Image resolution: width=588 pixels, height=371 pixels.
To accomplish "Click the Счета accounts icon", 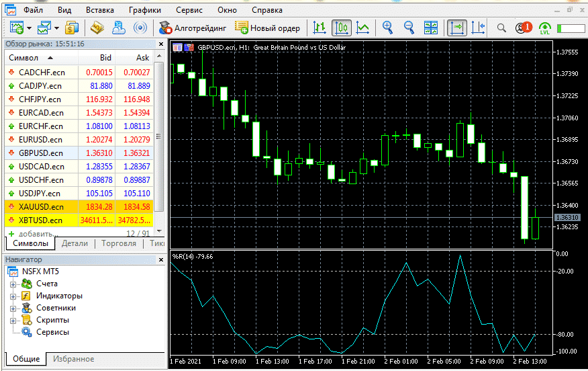I will pos(27,284).
